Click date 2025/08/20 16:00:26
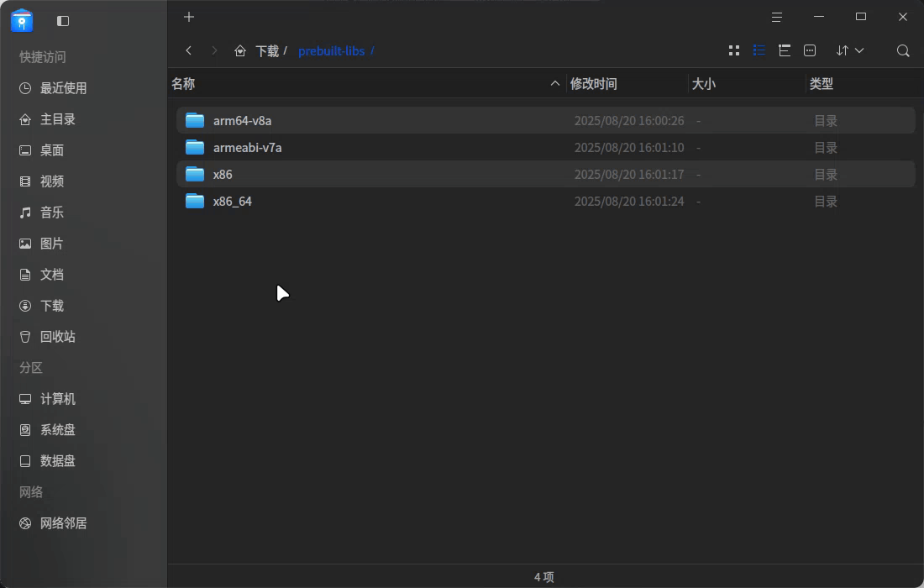This screenshot has height=588, width=924. [629, 121]
